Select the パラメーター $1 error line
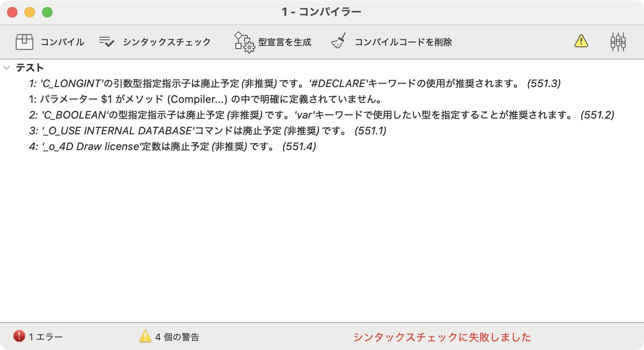The width and height of the screenshot is (644, 350). click(x=206, y=99)
